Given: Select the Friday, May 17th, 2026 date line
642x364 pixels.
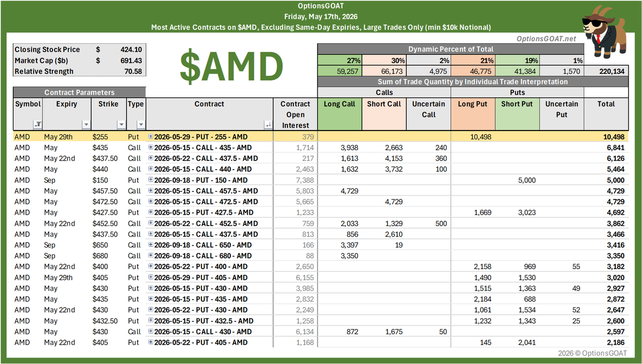Looking at the screenshot, I should click(321, 17).
